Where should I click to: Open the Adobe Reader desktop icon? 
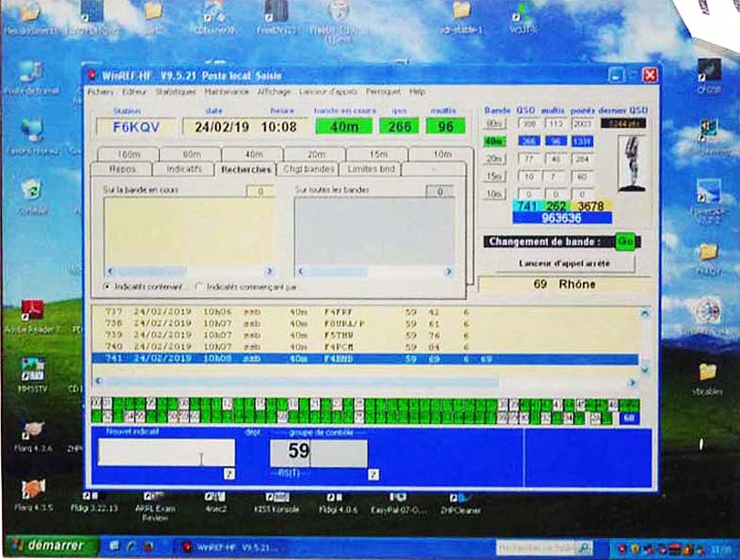tap(34, 310)
